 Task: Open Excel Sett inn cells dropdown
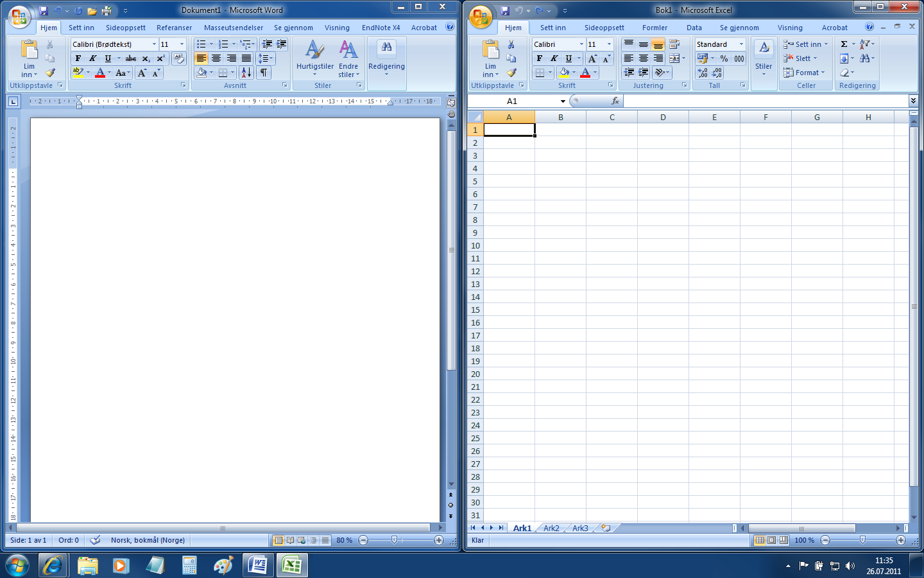[x=806, y=44]
